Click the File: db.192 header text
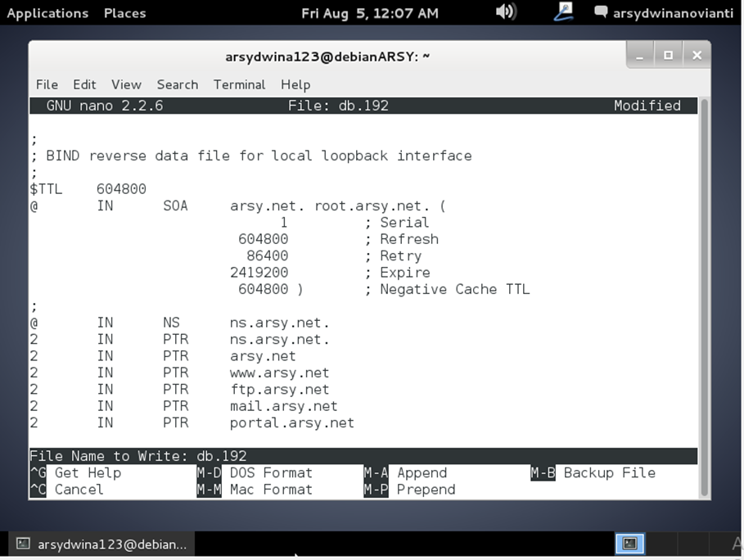Viewport: 744px width, 560px height. (338, 106)
